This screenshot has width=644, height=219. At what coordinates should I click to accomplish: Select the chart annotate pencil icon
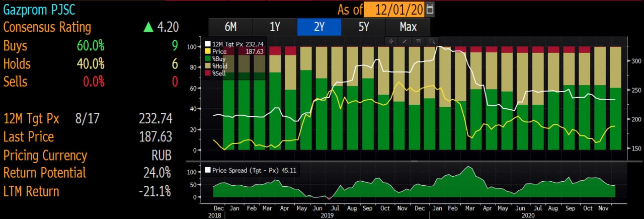click(x=404, y=41)
